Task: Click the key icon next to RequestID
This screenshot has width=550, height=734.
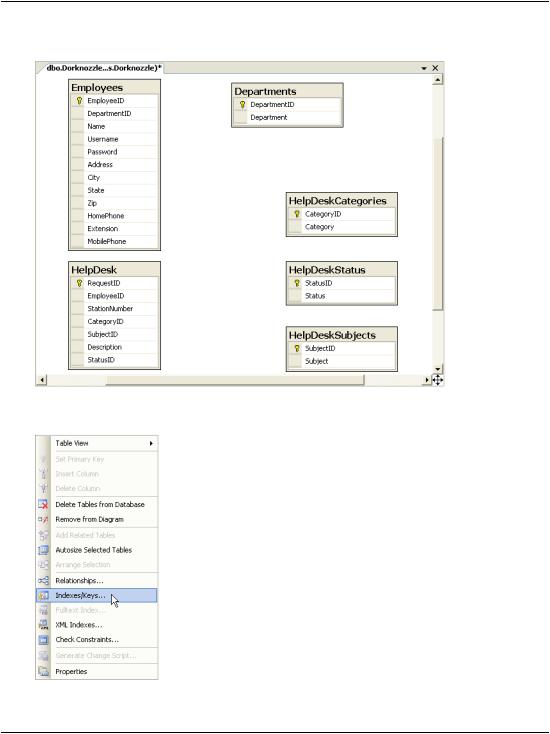Action: [79, 283]
